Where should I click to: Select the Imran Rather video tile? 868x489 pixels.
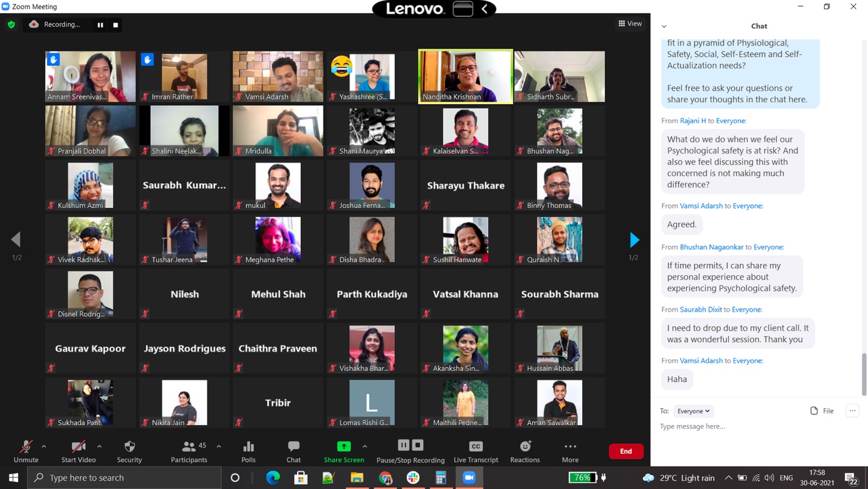(184, 76)
